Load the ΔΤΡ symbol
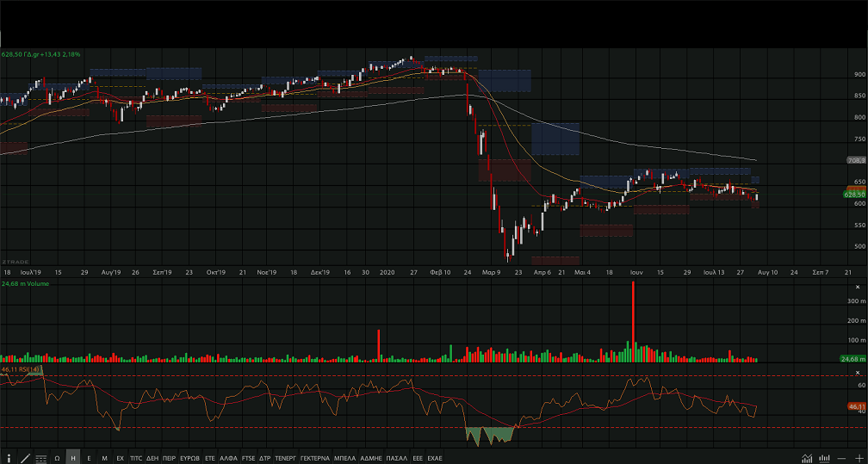This screenshot has width=868, height=464. pos(264,459)
